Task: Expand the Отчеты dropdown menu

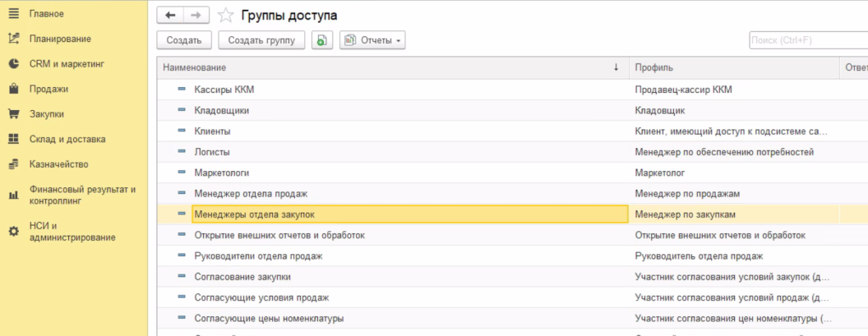Action: coord(372,40)
